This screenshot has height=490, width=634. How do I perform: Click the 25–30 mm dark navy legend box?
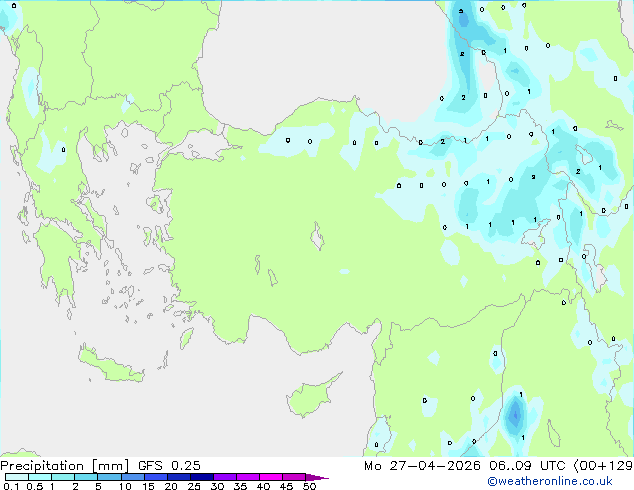201,477
